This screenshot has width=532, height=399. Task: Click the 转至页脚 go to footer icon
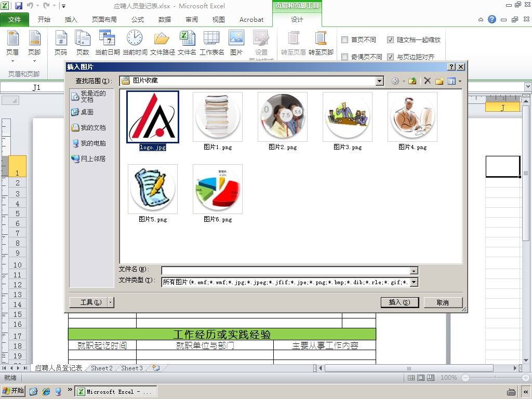tap(321, 43)
